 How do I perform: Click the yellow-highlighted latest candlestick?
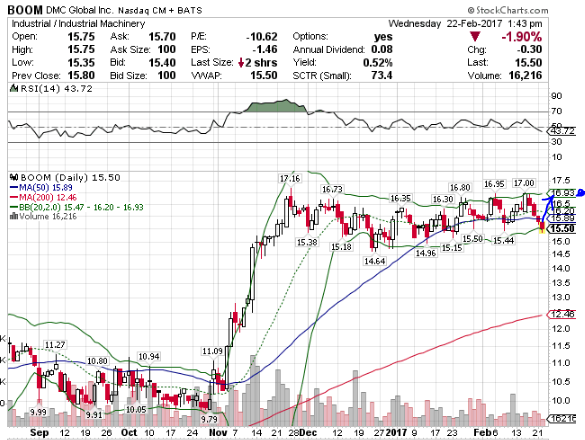point(542,227)
